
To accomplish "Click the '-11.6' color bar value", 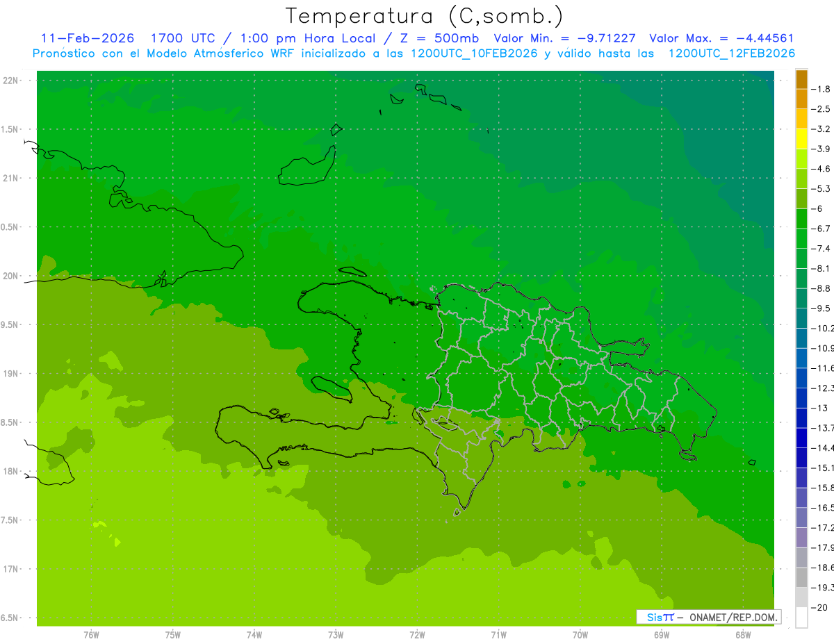I will [823, 368].
